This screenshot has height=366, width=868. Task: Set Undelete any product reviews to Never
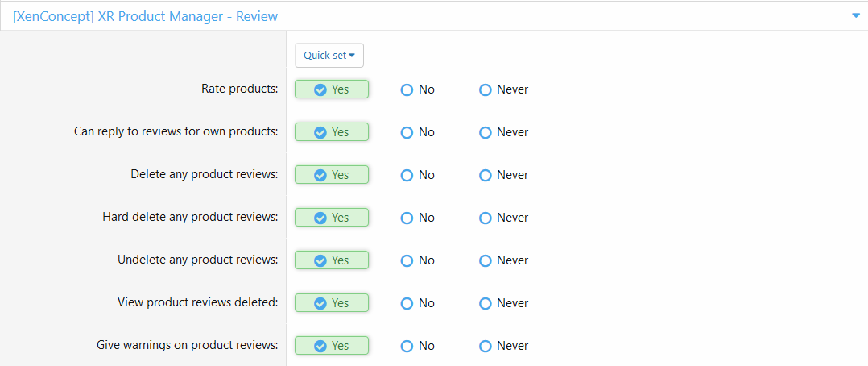coord(504,260)
